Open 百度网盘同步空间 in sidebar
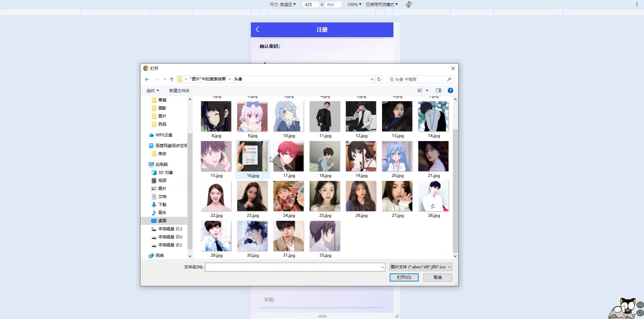The height and width of the screenshot is (319, 644). point(168,146)
